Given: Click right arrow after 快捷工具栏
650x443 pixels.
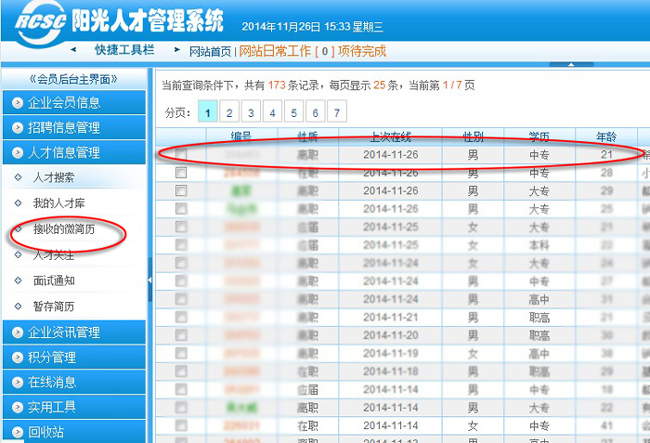Looking at the screenshot, I should [176, 49].
